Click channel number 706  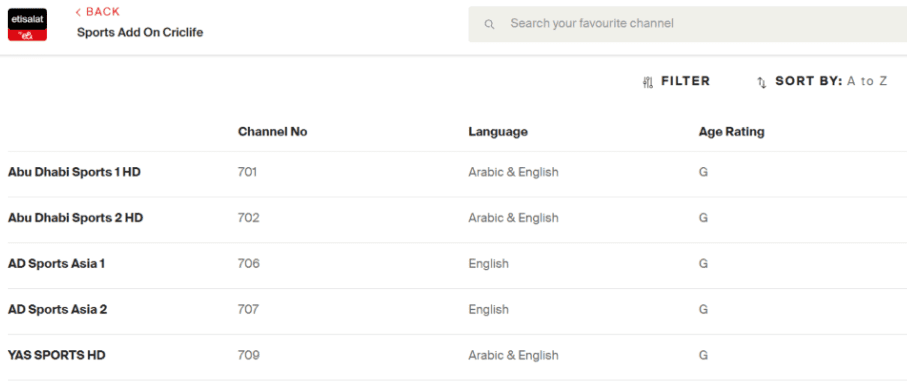[249, 264]
